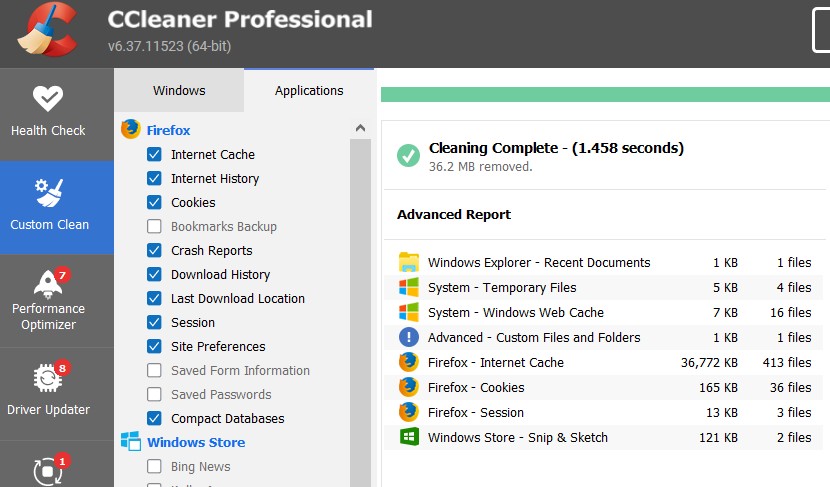Click the System Temporary Files Windows icon
The height and width of the screenshot is (487, 830).
click(x=409, y=287)
